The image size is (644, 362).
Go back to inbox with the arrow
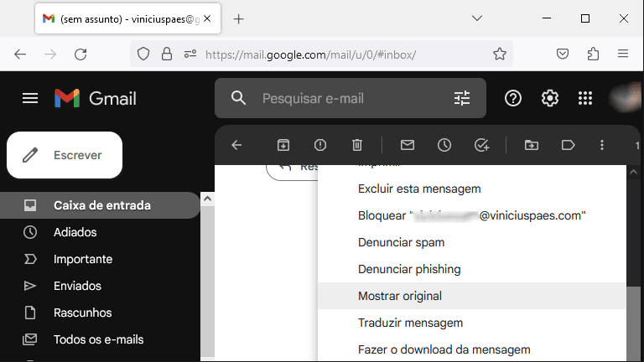[236, 145]
